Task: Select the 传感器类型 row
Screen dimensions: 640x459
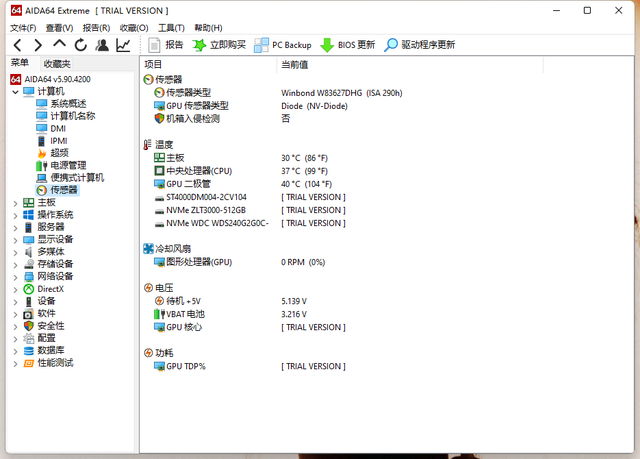Action: point(278,93)
